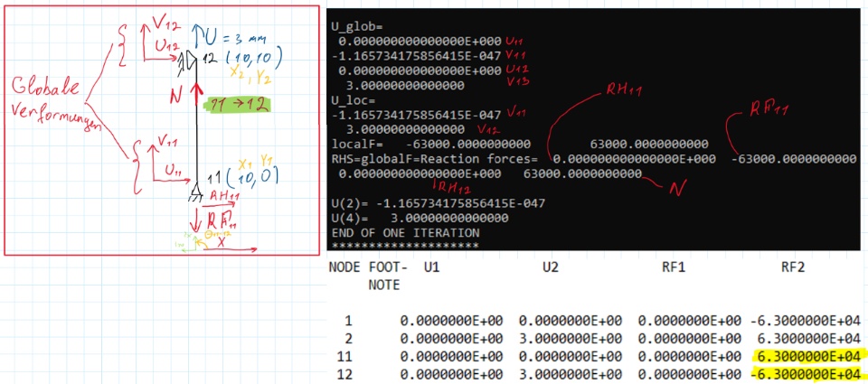The image size is (868, 384).
Task: Click the 'U(2)= -1.165734175856415E-047' console line
Action: 438,203
